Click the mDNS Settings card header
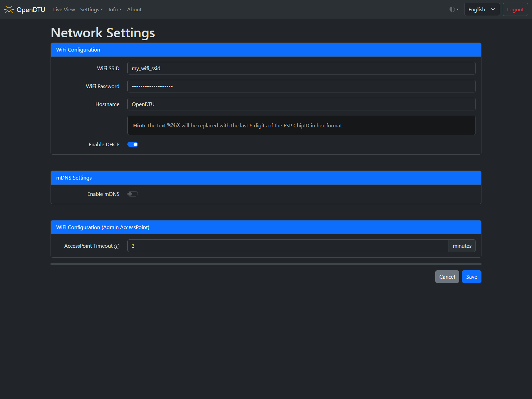Image resolution: width=532 pixels, height=399 pixels. 266,178
